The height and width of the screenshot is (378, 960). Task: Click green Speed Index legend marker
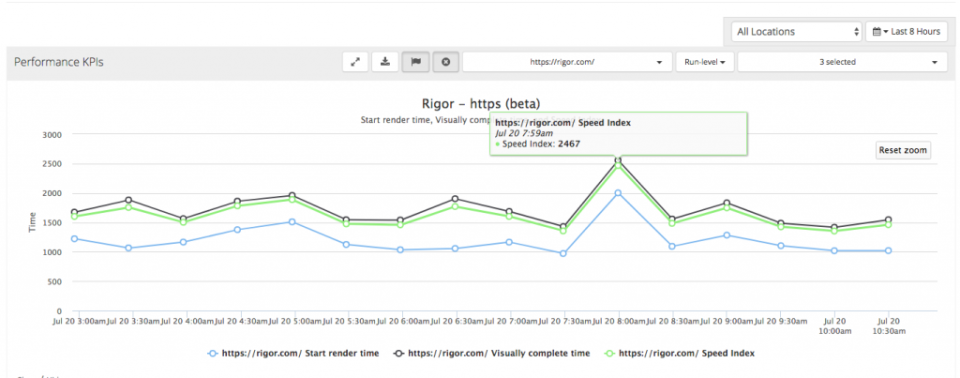[610, 353]
